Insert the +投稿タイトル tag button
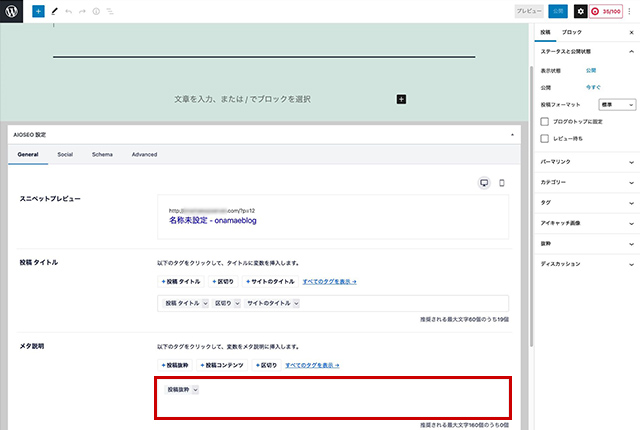Image resolution: width=640 pixels, height=430 pixels. [x=181, y=281]
